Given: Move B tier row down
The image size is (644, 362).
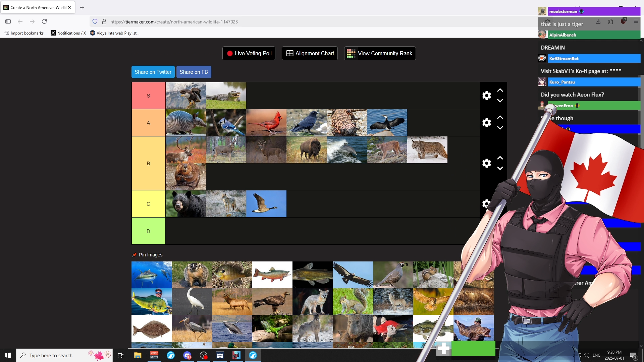Looking at the screenshot, I should coord(500,168).
